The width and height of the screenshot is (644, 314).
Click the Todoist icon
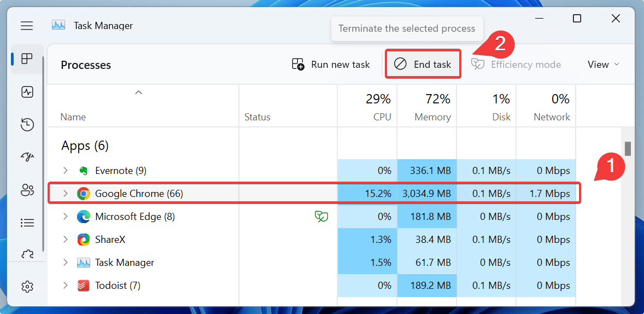pos(84,285)
